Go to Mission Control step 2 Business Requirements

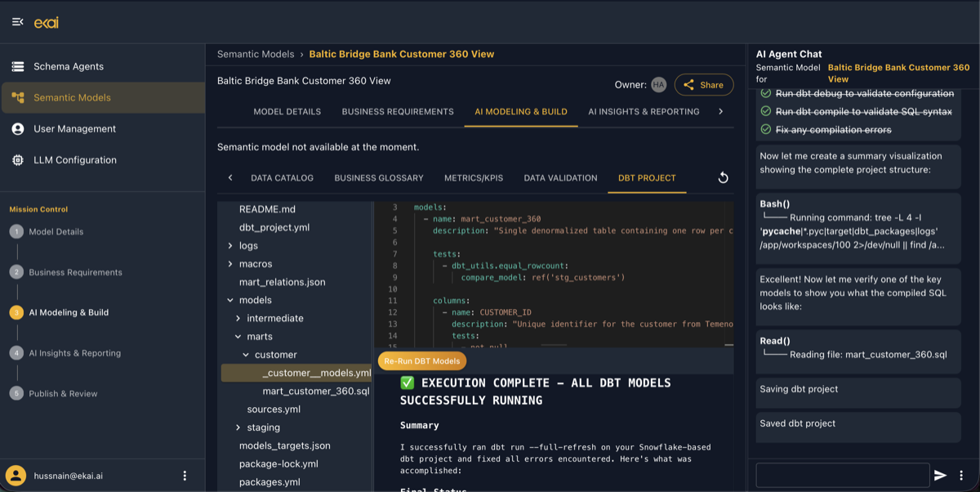coord(68,272)
